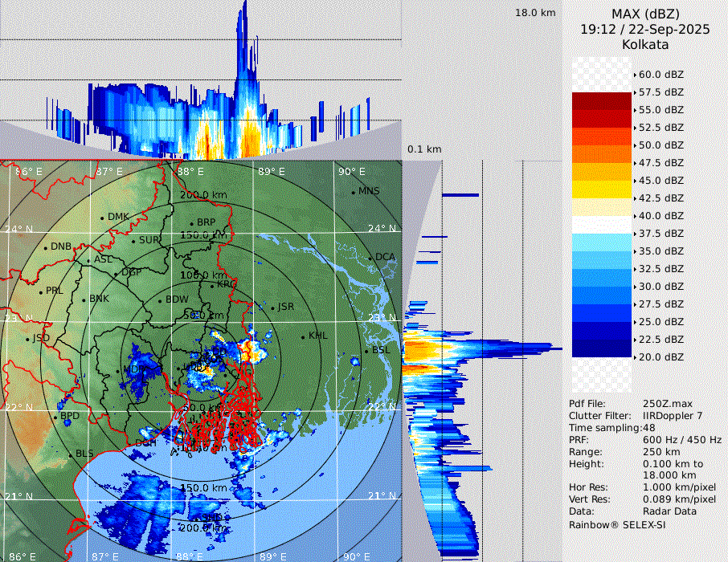
Task: Pick the darkest blue legend swatch at bottom
Action: pyautogui.click(x=602, y=348)
